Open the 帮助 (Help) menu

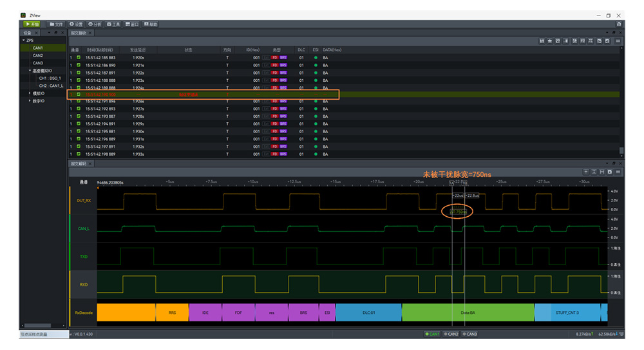click(x=151, y=24)
